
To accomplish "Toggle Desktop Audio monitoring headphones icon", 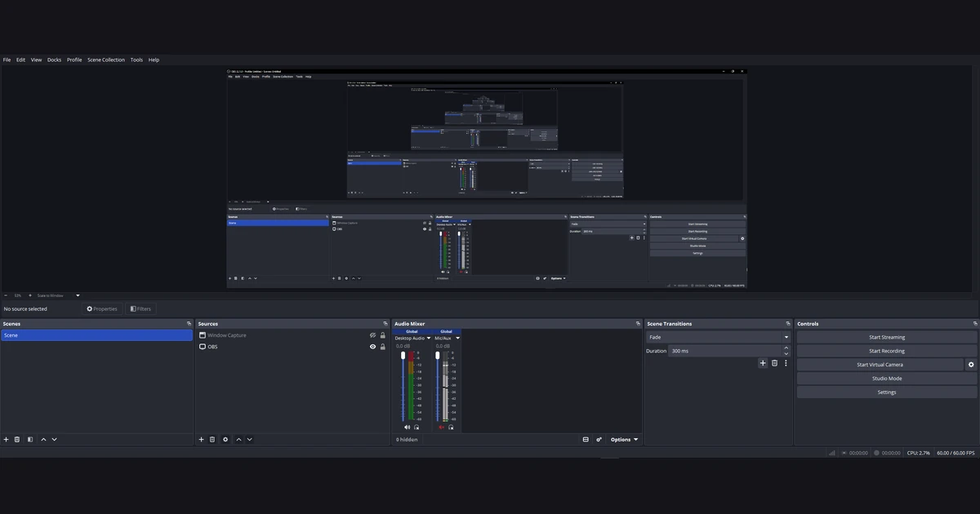I will pyautogui.click(x=416, y=427).
